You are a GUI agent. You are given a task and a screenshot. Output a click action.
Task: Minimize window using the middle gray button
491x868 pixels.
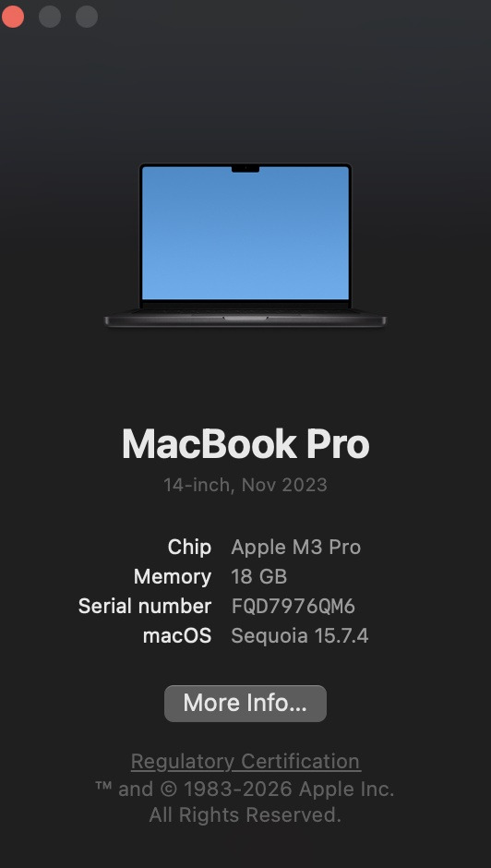[50, 17]
